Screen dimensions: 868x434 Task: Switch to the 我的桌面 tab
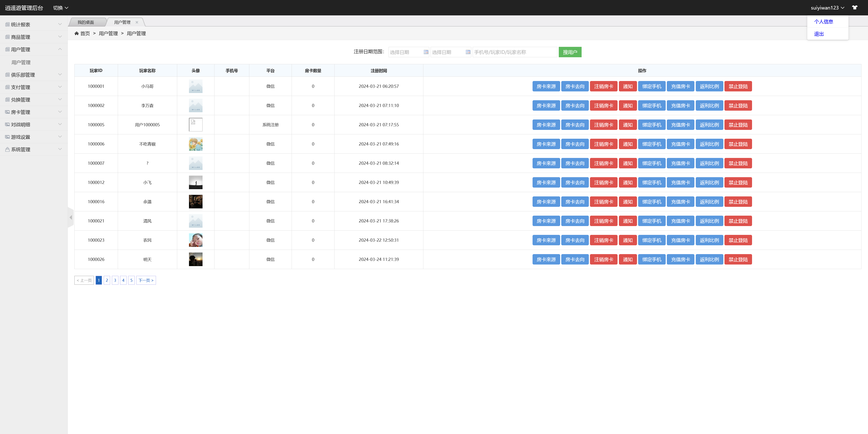pos(86,22)
